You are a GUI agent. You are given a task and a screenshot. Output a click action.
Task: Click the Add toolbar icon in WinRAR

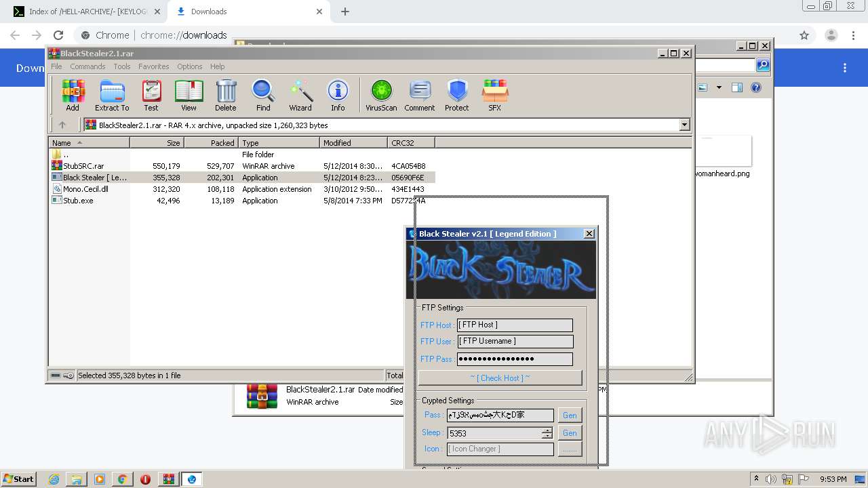coord(73,96)
